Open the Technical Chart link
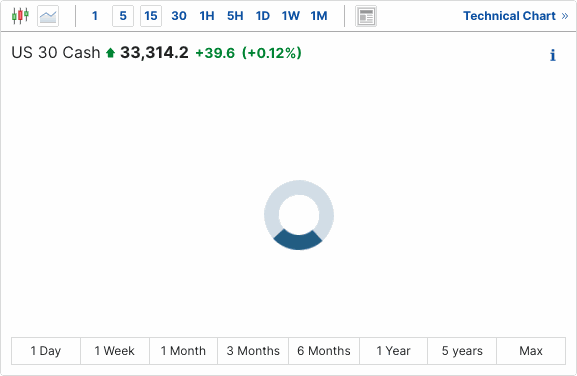Image resolution: width=577 pixels, height=376 pixels. pyautogui.click(x=516, y=16)
